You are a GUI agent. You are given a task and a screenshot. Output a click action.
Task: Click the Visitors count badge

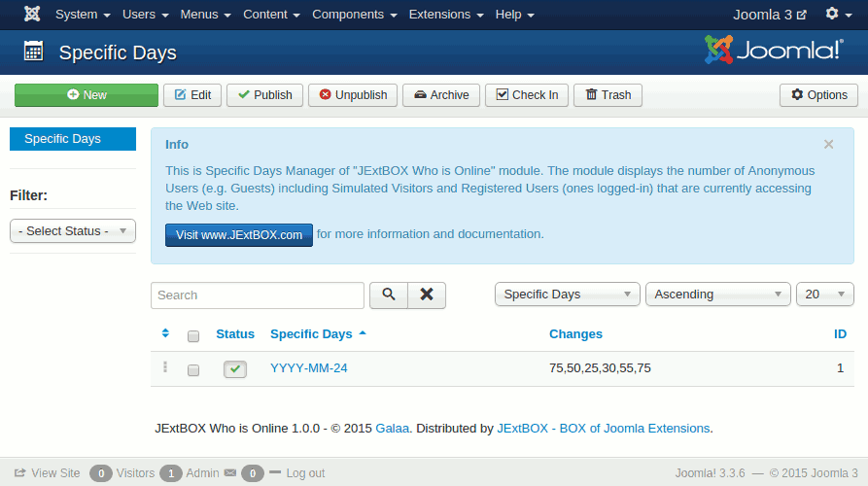[101, 473]
